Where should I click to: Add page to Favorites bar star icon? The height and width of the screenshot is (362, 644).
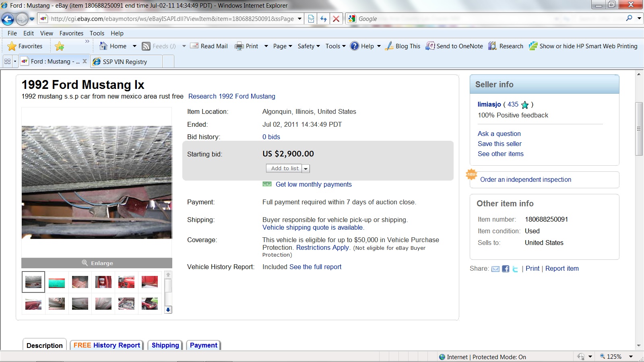(60, 46)
